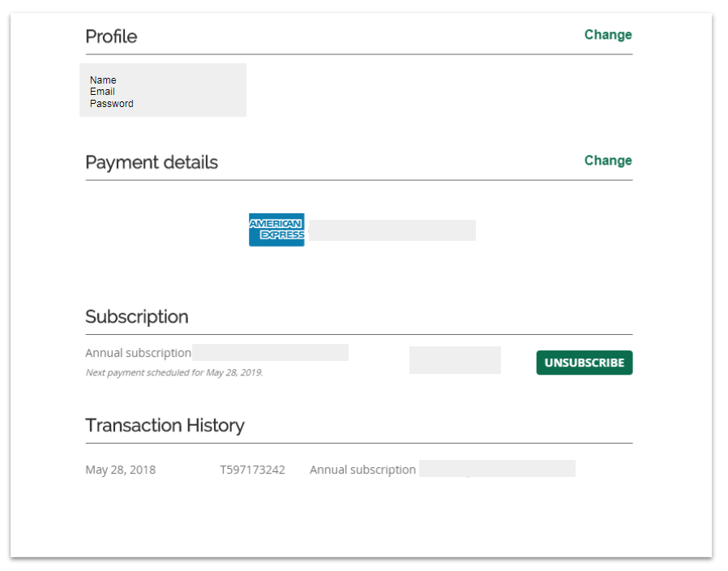Click Annual subscription text under Subscription
728x571 pixels.
tap(139, 353)
